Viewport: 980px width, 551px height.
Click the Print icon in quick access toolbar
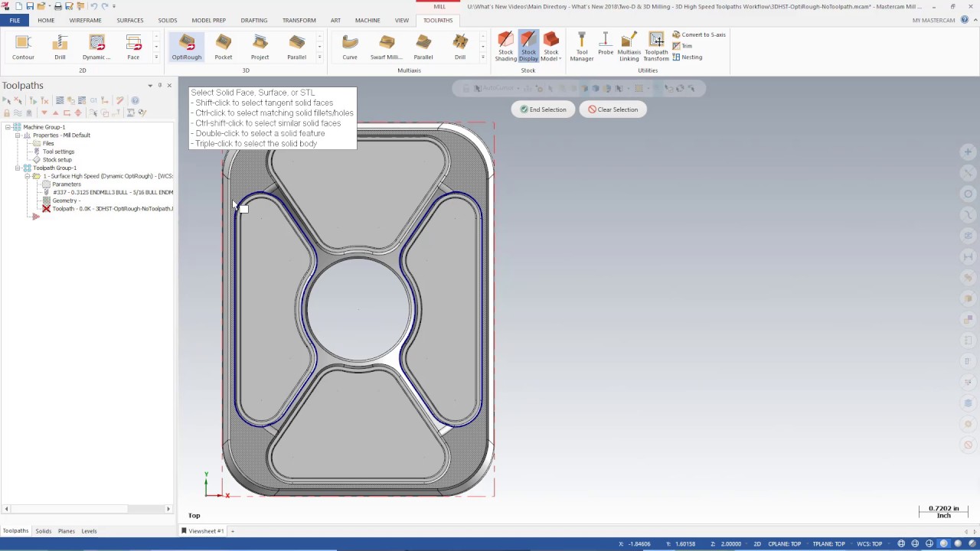click(x=57, y=6)
